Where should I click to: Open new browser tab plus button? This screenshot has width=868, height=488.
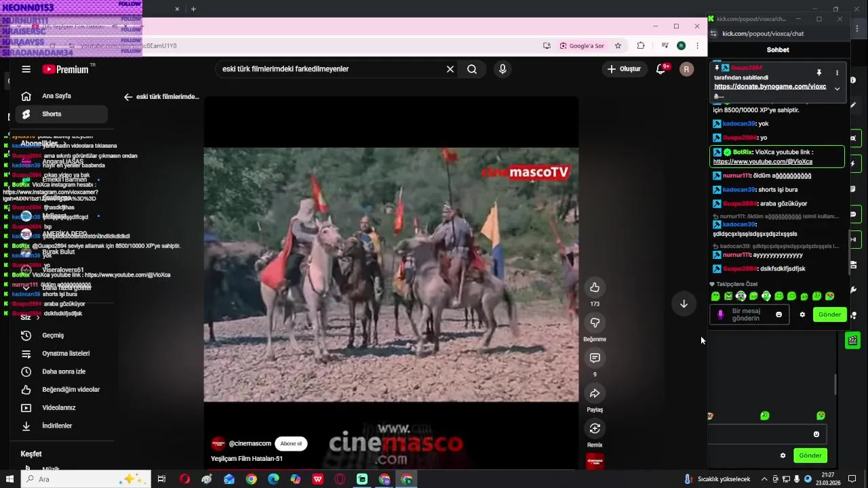193,9
